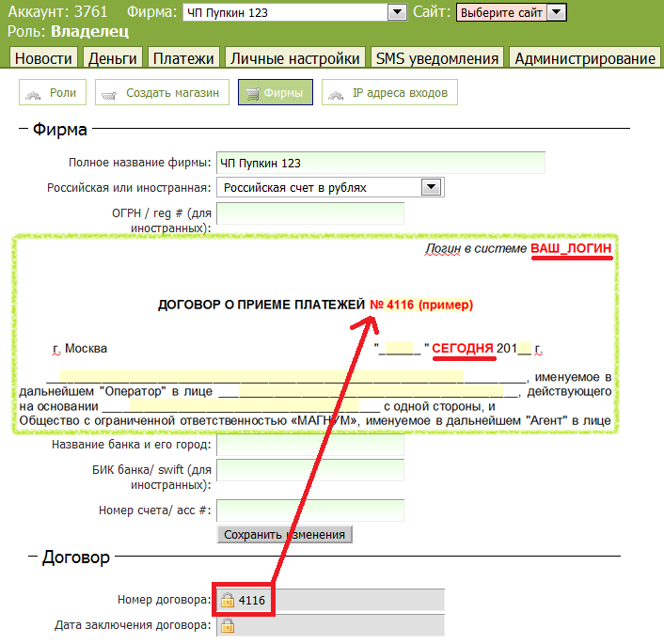664x644 pixels.
Task: Open the site selection dropdown
Action: coord(556,12)
